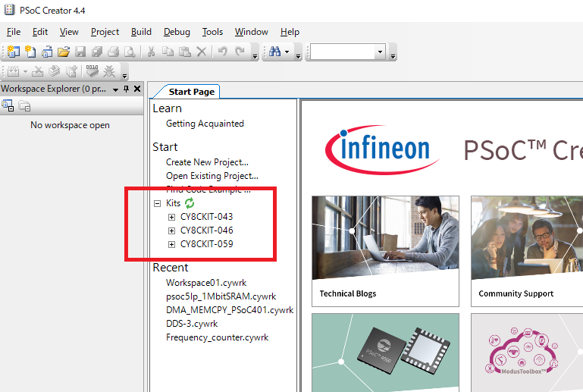This screenshot has width=583, height=392.
Task: Click the Find binoculars icon
Action: click(274, 52)
